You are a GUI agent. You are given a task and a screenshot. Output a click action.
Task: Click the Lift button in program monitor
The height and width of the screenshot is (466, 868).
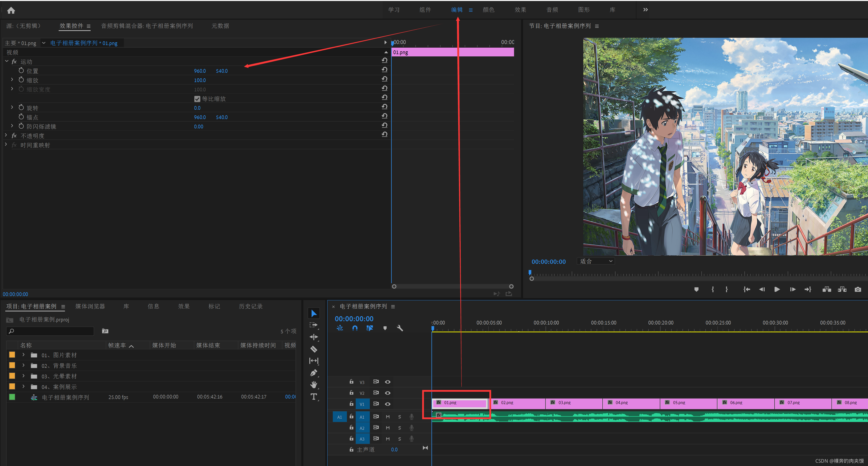click(826, 290)
